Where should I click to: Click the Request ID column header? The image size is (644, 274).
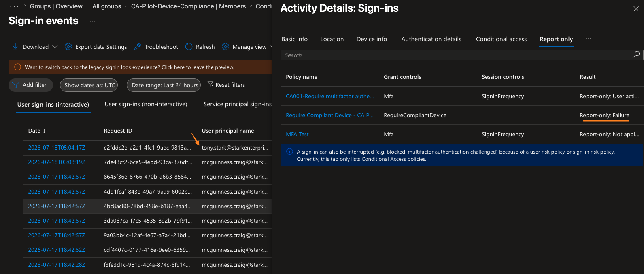click(118, 131)
